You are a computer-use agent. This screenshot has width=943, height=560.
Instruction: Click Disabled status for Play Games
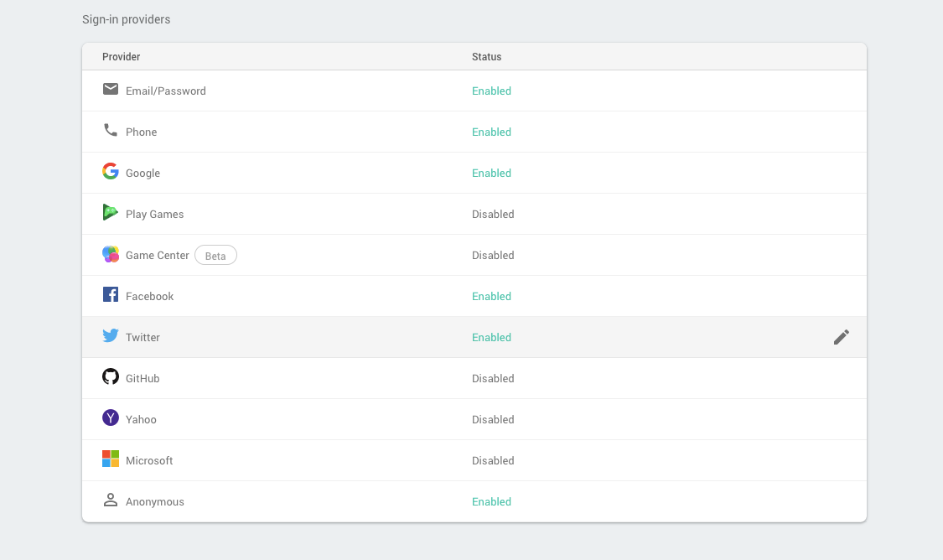[493, 214]
